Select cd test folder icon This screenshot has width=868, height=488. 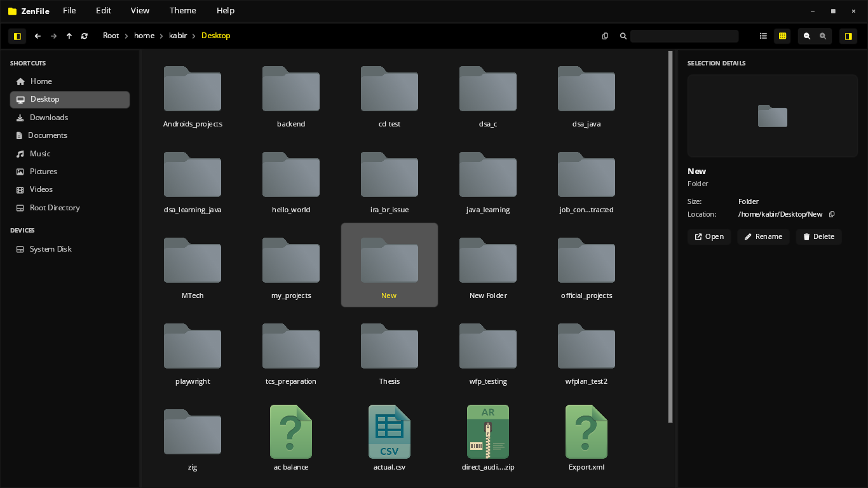pyautogui.click(x=390, y=89)
